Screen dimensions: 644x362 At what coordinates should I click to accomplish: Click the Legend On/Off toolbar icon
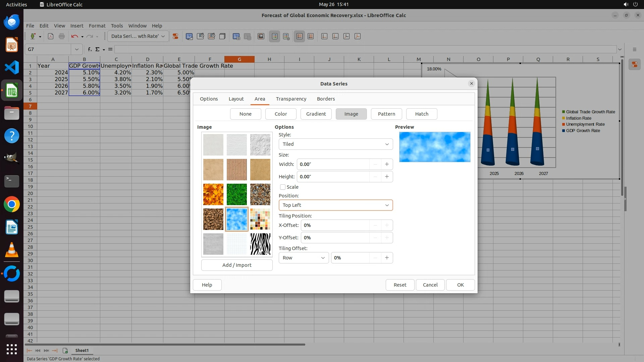(275, 36)
